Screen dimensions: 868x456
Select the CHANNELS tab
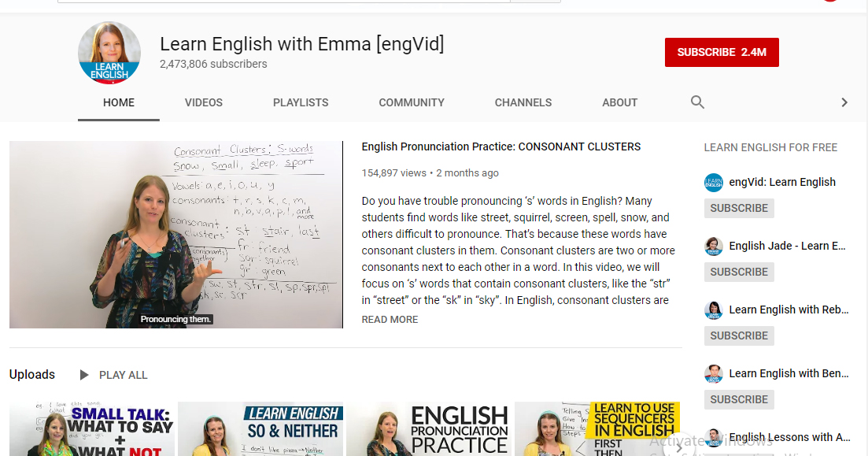[x=523, y=102]
